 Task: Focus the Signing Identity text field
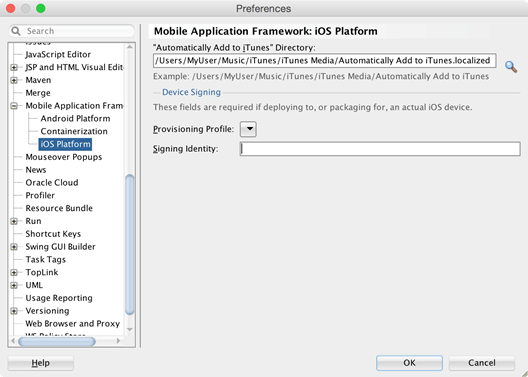[x=380, y=149]
